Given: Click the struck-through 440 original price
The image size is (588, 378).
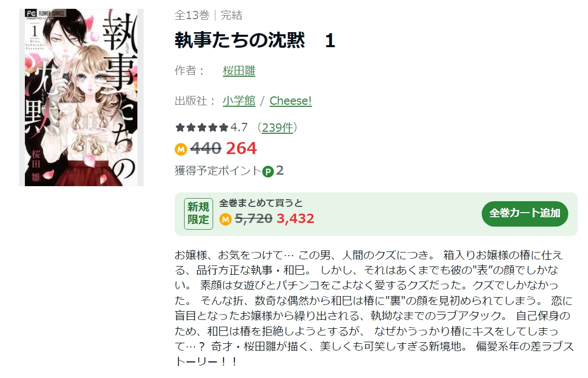Looking at the screenshot, I should 206,148.
